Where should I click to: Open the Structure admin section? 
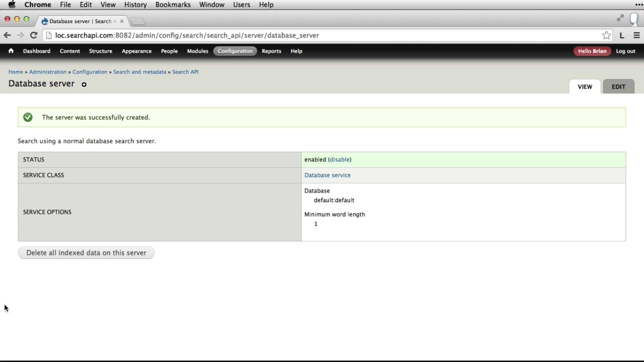101,51
